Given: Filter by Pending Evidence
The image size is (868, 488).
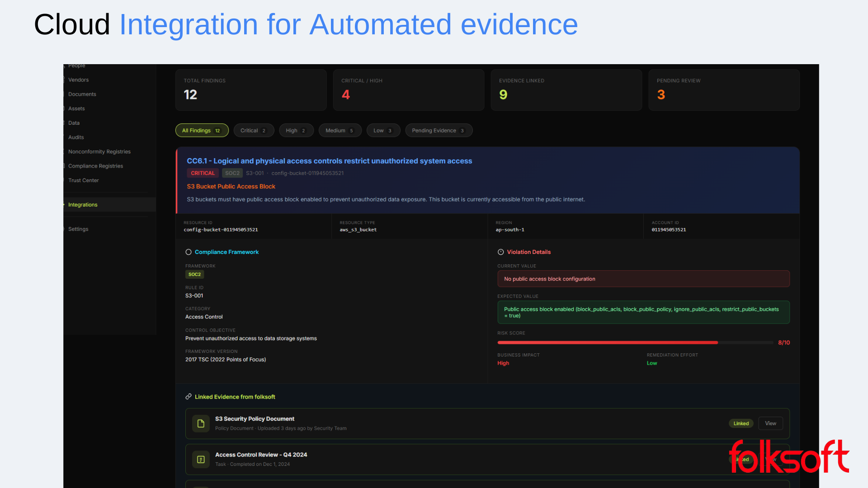Looking at the screenshot, I should coord(438,131).
